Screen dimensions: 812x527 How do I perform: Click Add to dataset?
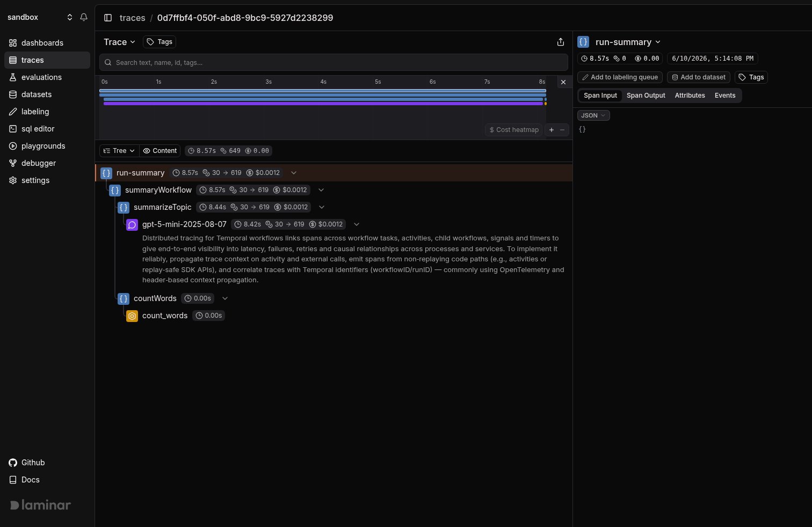(x=699, y=77)
